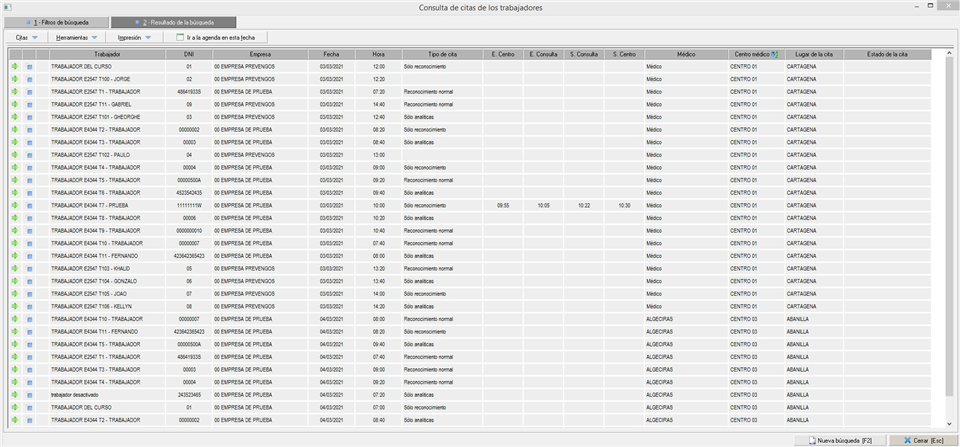Click blue appointment icon on T105 - JOAO row
The width and height of the screenshot is (960, 447).
point(29,293)
